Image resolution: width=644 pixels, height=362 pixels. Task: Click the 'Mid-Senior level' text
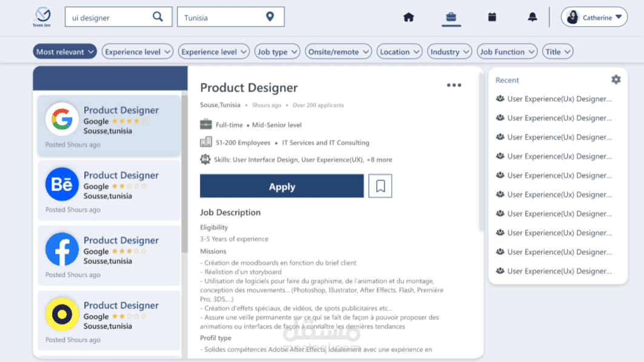277,125
